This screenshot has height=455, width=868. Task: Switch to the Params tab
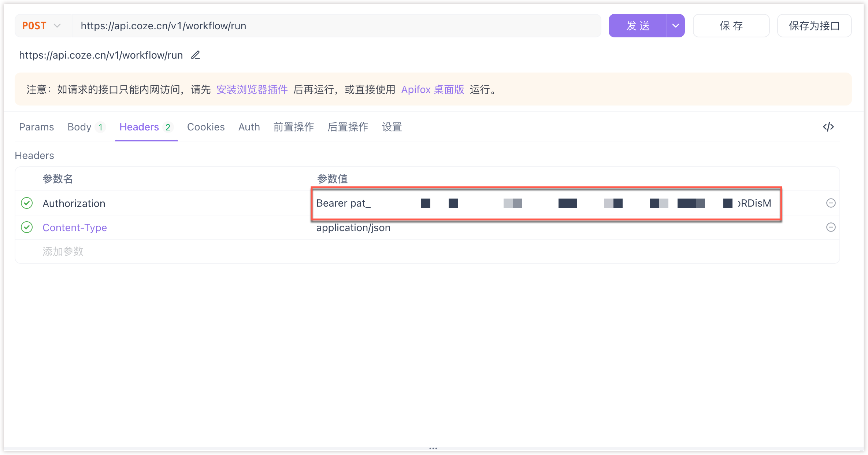click(x=36, y=127)
